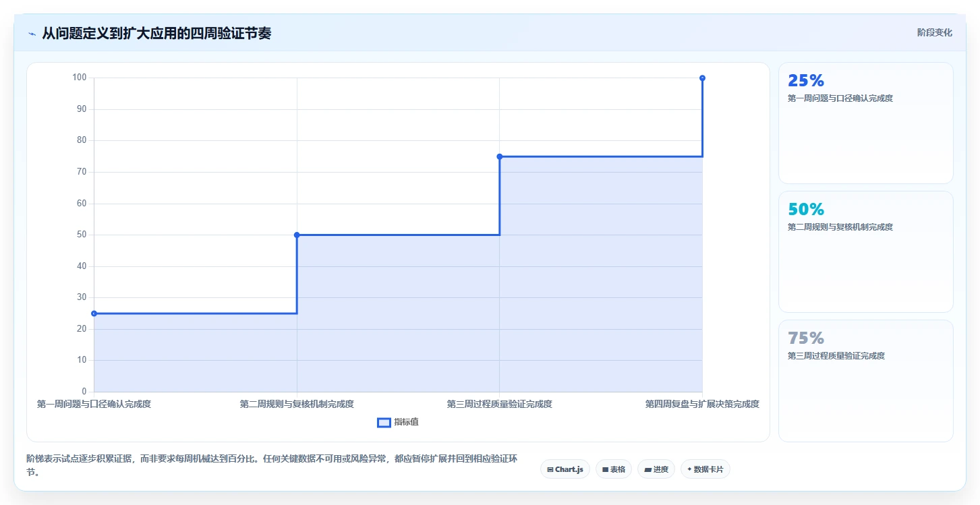Click x-axis label 第四周复盘与扩展决策完成度
The image size is (980, 505).
point(702,405)
